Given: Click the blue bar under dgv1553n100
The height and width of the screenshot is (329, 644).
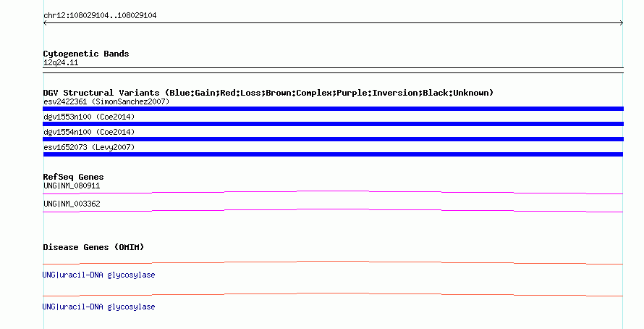Looking at the screenshot, I should (x=333, y=124).
